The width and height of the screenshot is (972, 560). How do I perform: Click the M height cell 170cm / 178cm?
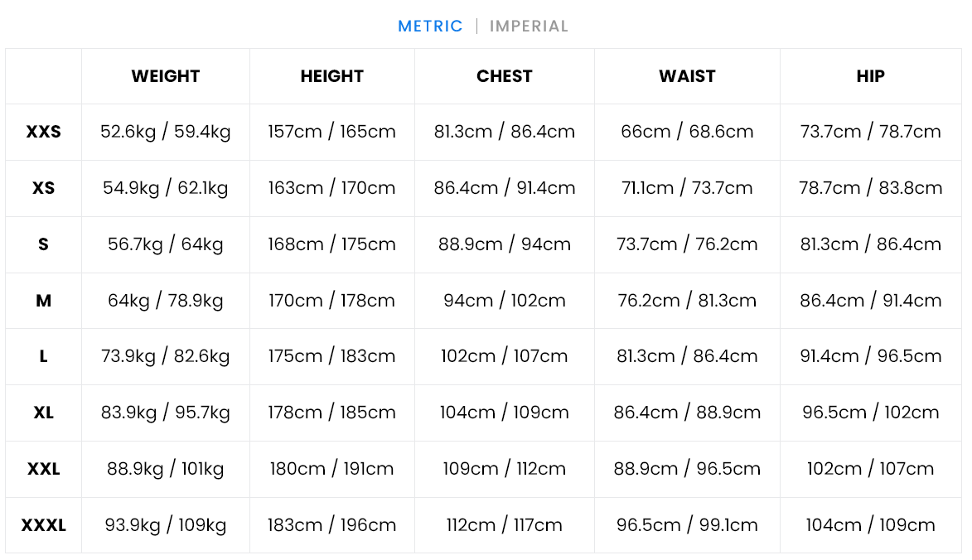click(331, 301)
